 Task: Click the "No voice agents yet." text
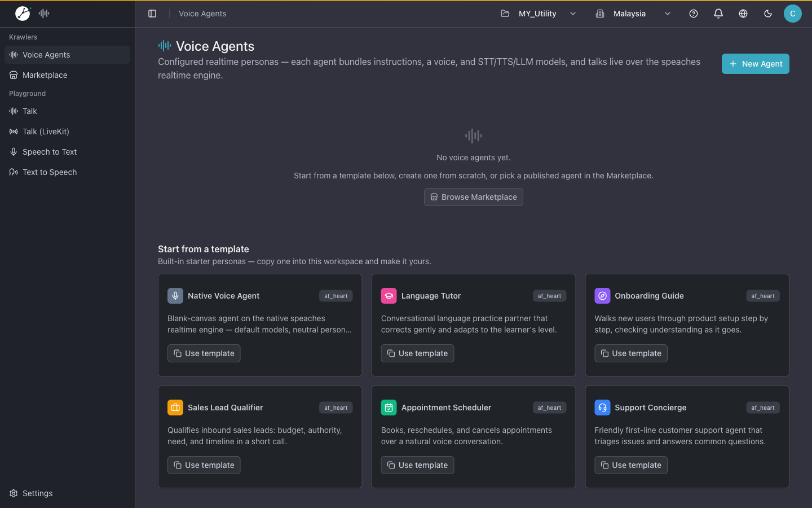tap(474, 157)
